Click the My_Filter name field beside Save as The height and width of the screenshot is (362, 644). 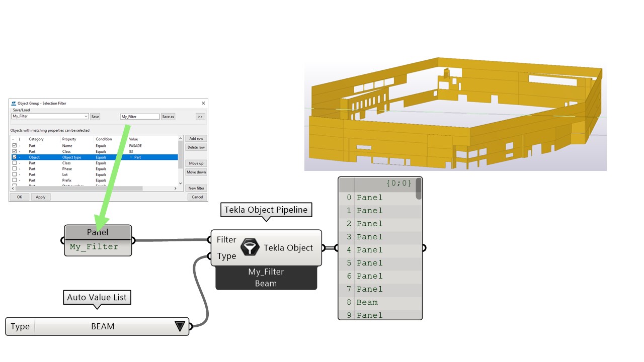(140, 117)
